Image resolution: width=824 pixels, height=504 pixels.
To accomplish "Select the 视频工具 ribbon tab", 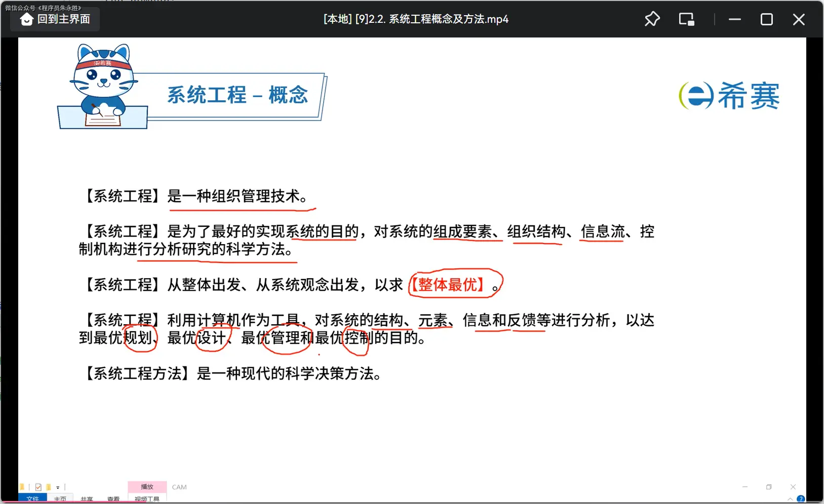I will pyautogui.click(x=147, y=499).
